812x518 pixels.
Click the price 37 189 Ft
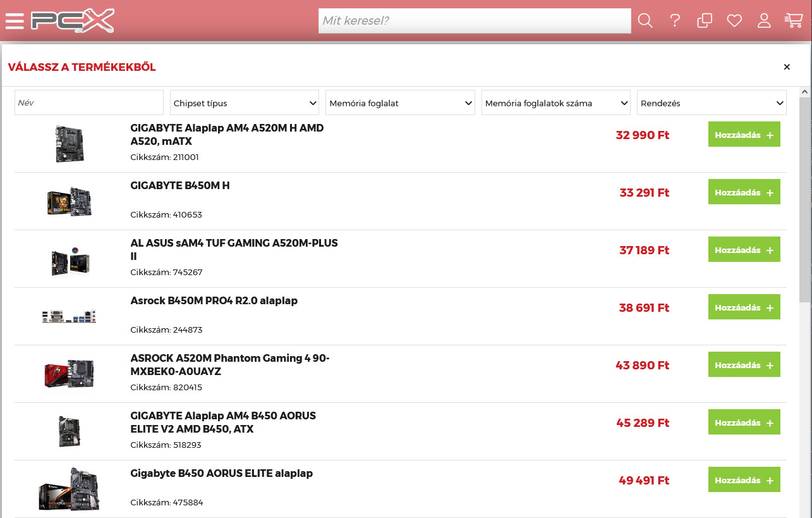tap(644, 250)
